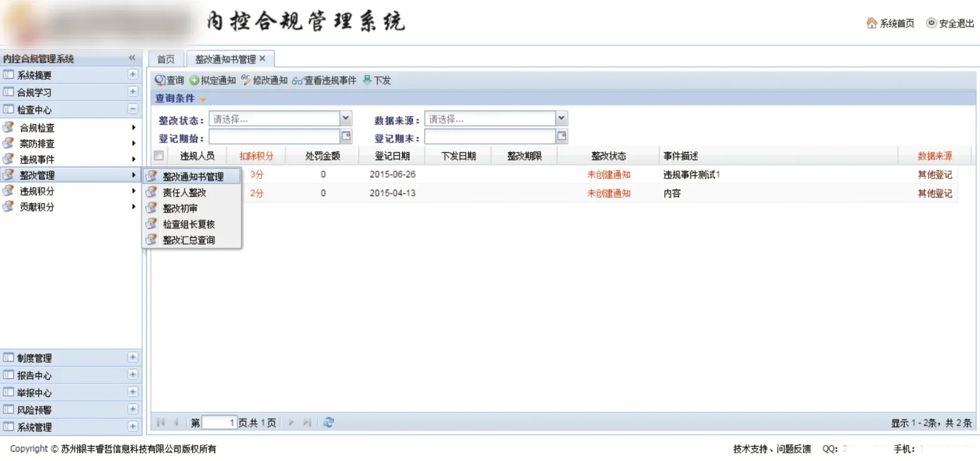Collapse the 检查中心 section
The height and width of the screenshot is (461, 980).
point(133,109)
